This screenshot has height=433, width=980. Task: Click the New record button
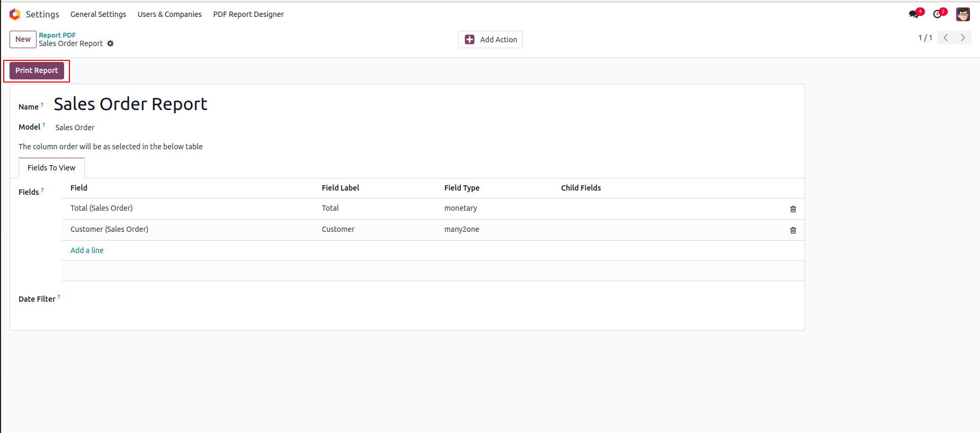pos(23,39)
